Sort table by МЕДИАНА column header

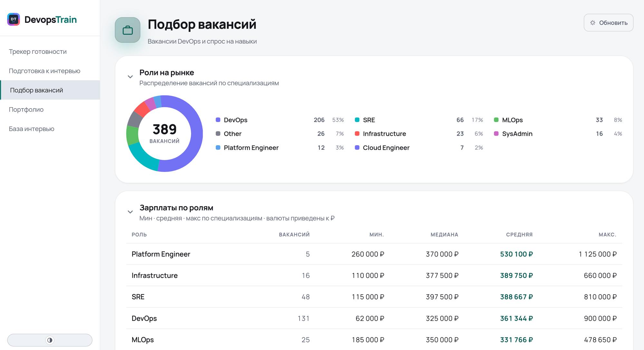[x=444, y=235]
